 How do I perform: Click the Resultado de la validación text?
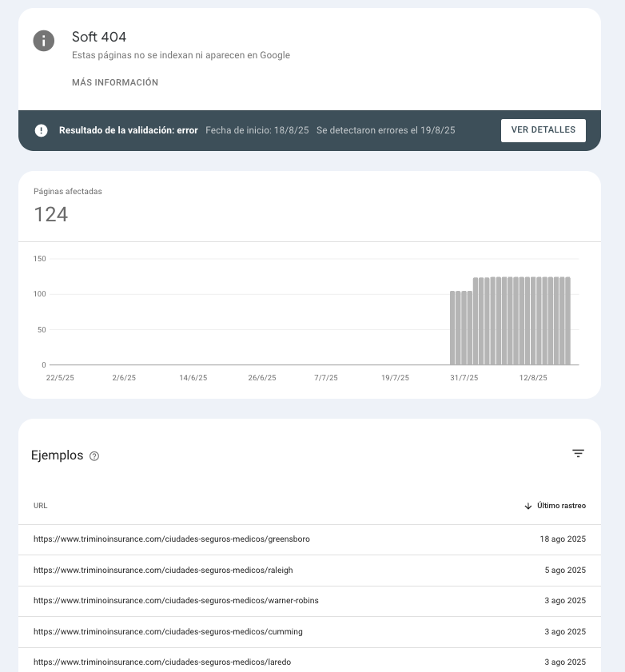pos(128,130)
